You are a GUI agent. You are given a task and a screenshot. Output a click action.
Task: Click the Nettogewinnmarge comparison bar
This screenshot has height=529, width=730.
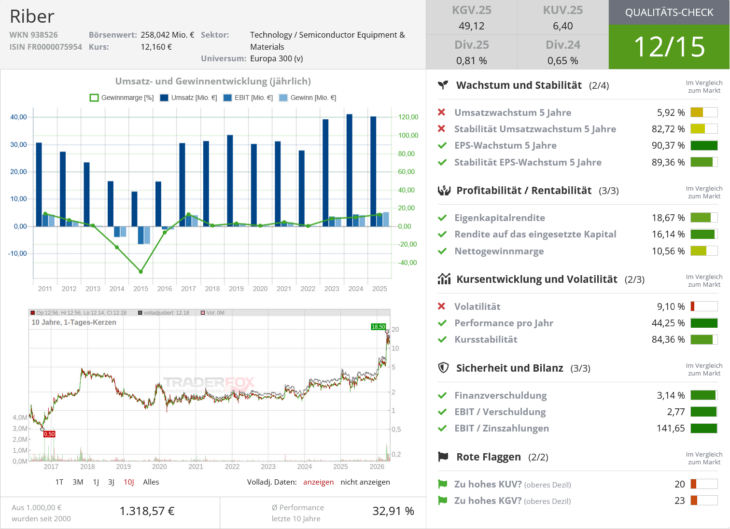point(704,251)
